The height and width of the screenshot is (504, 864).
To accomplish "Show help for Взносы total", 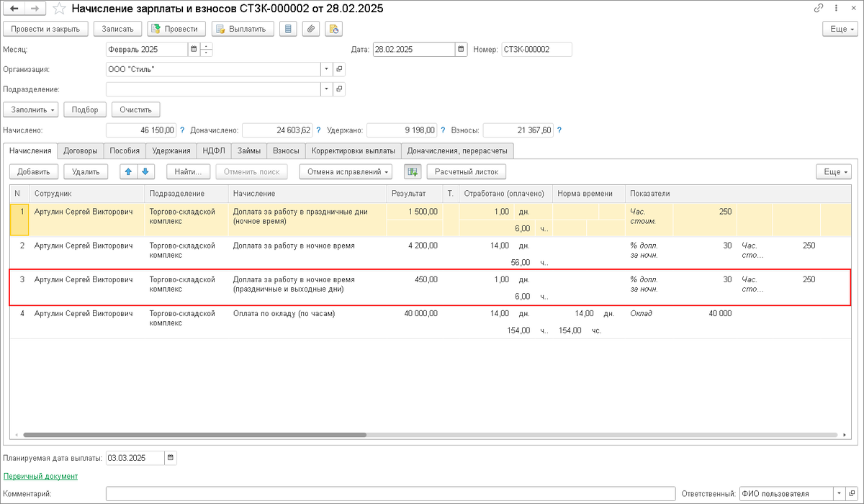I will tap(559, 130).
